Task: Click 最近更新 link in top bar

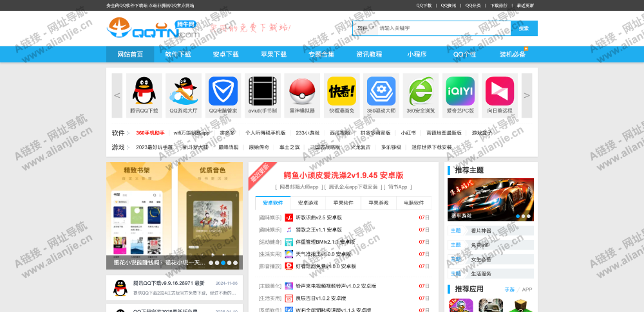Action: [526, 5]
